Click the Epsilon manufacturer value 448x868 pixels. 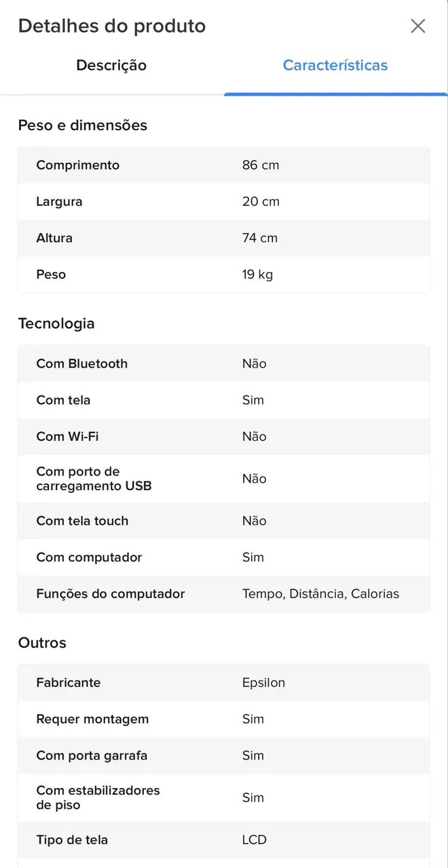[263, 683]
